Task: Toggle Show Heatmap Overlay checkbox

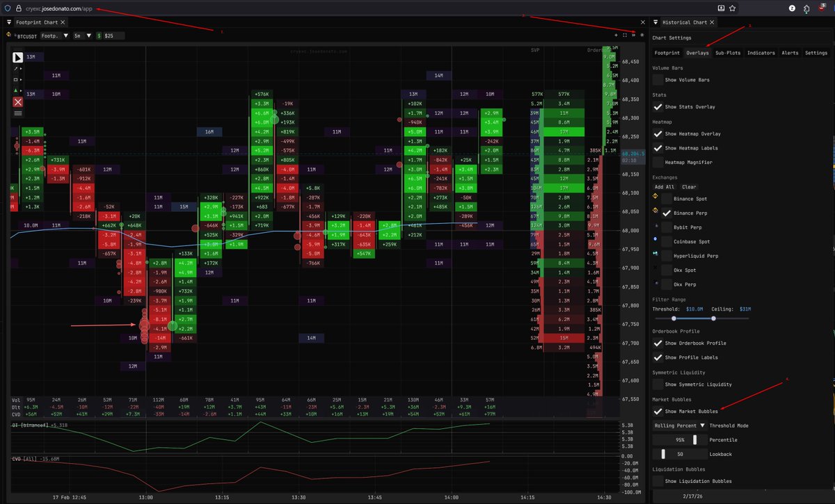Action: coord(658,133)
